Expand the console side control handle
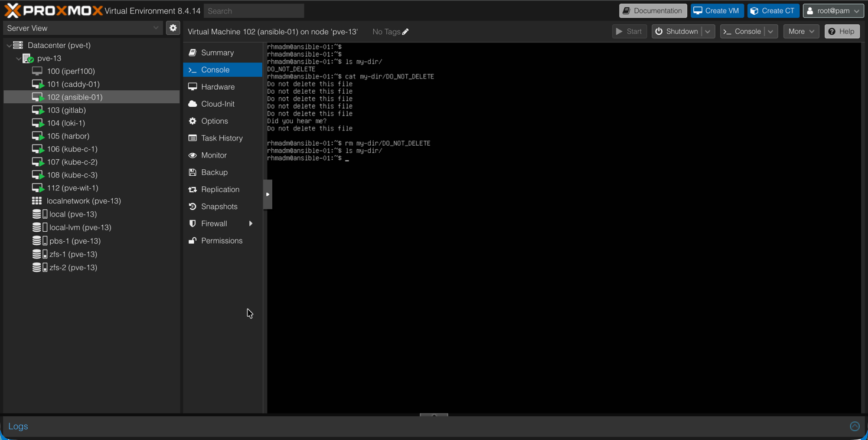Viewport: 868px width, 440px height. pyautogui.click(x=267, y=194)
